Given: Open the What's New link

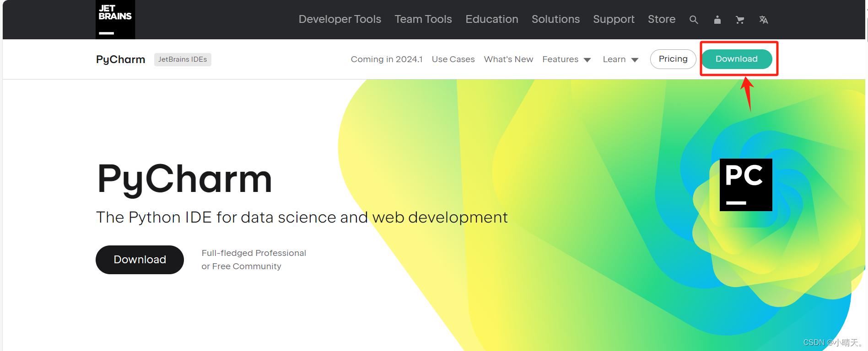Looking at the screenshot, I should click(x=508, y=59).
